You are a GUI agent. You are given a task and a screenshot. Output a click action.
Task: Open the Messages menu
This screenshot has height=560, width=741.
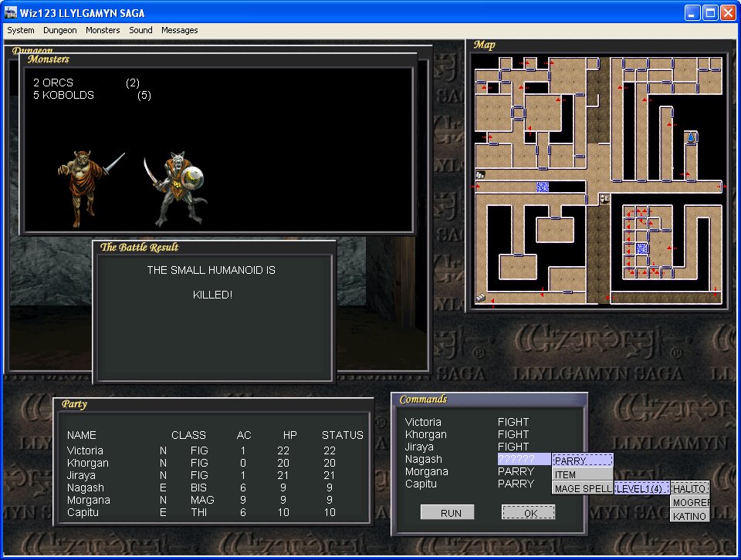(180, 30)
